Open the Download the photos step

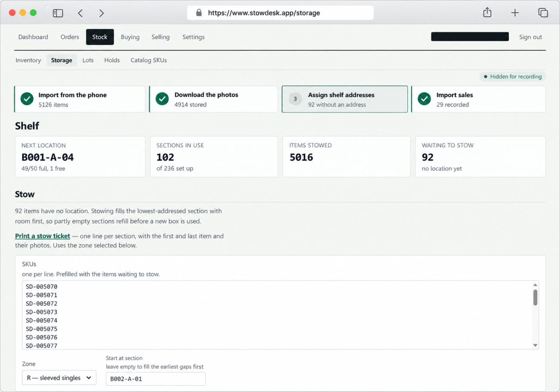click(x=214, y=99)
